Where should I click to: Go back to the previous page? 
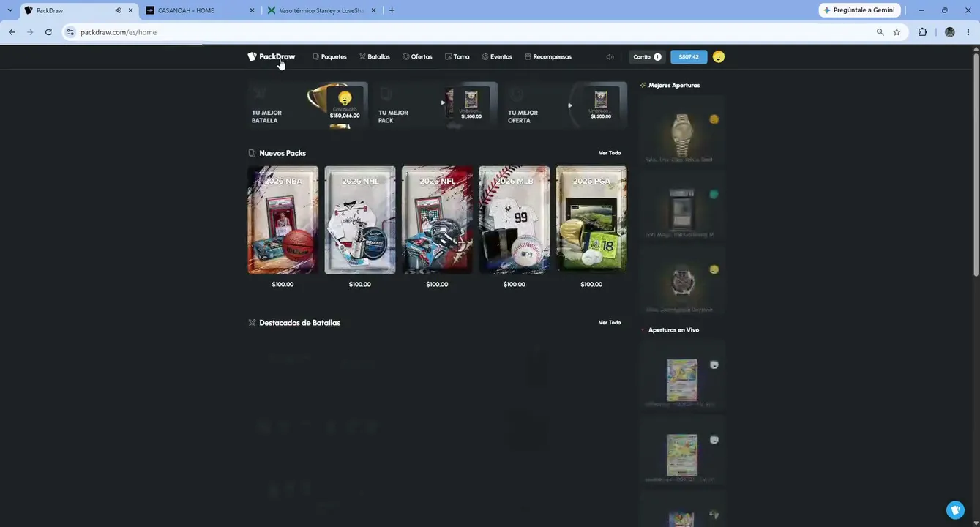click(x=12, y=32)
